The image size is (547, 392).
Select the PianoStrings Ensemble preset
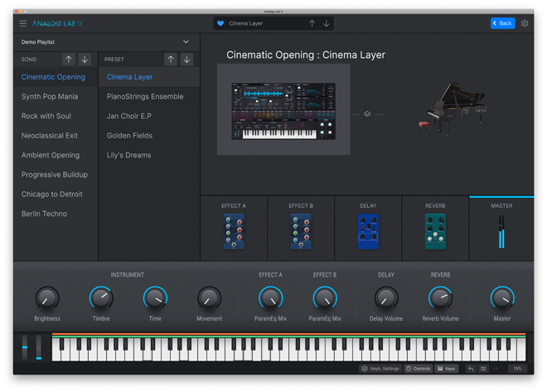(x=149, y=97)
